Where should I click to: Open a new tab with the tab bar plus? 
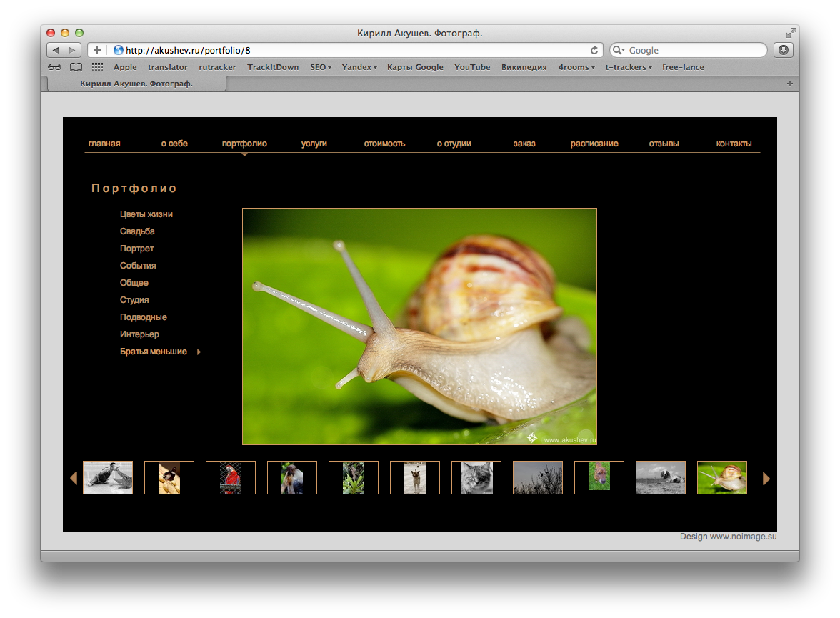(789, 84)
